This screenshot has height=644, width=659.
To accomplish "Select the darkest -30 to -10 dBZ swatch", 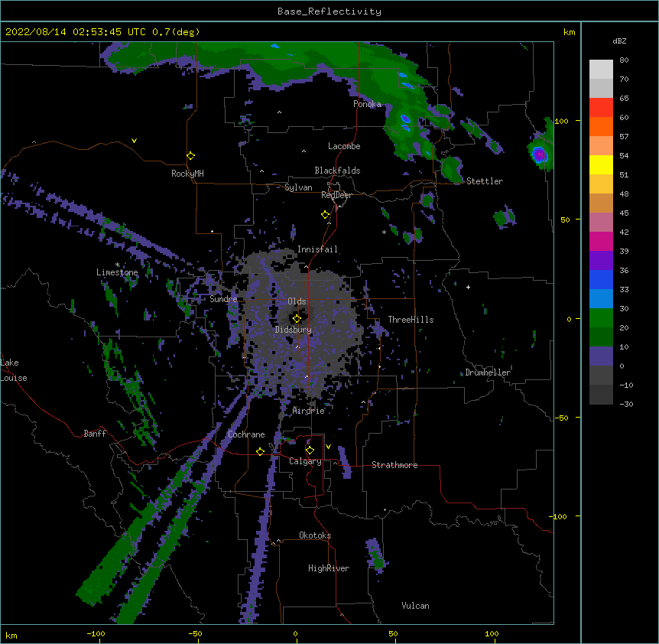I will click(601, 395).
